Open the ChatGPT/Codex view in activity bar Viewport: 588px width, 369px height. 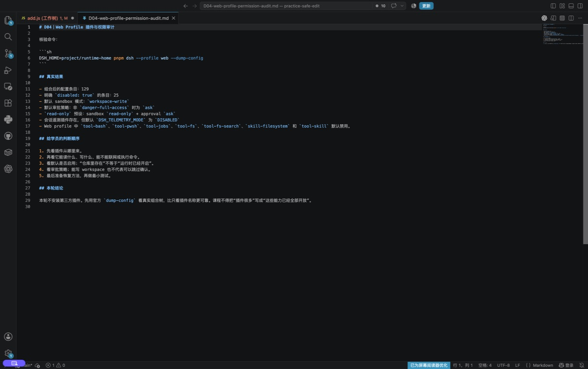8,169
